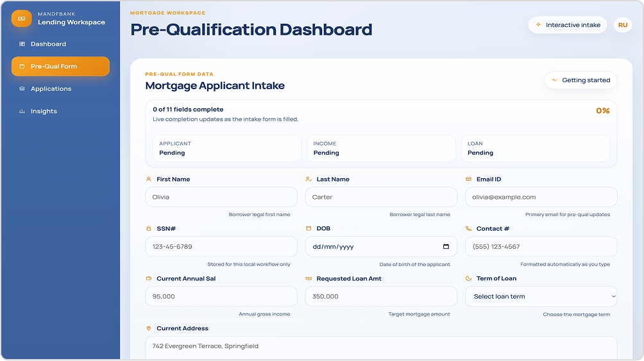The image size is (644, 361).
Task: Open the date picker calendar in DOB field
Action: coord(446,246)
